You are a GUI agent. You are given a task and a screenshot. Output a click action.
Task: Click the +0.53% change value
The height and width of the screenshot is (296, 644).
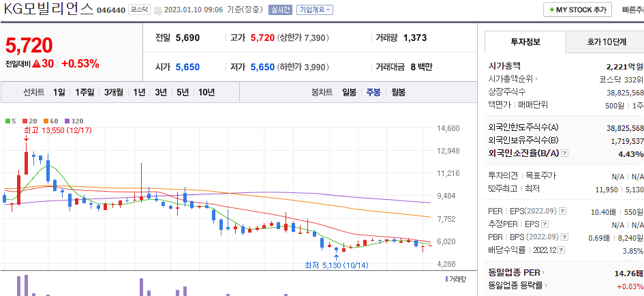point(80,63)
